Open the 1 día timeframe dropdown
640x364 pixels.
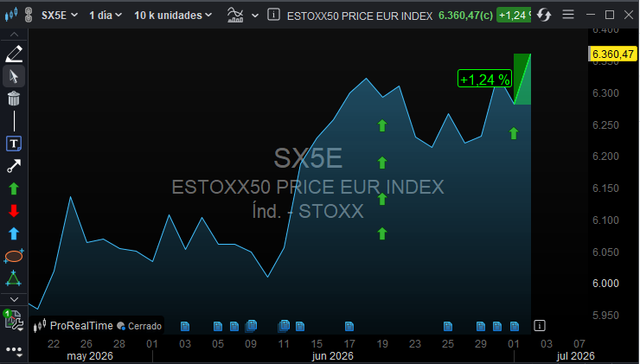[x=106, y=15]
